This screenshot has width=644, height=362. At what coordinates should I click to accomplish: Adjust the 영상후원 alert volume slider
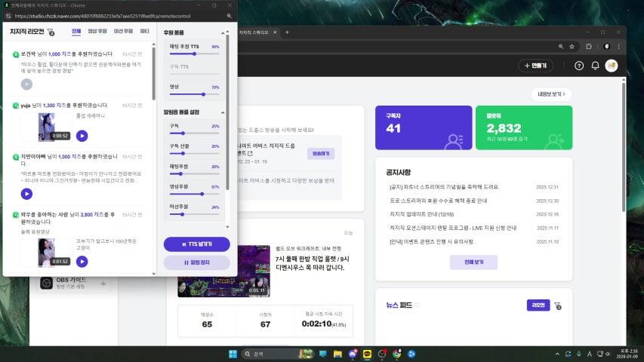tap(194, 194)
